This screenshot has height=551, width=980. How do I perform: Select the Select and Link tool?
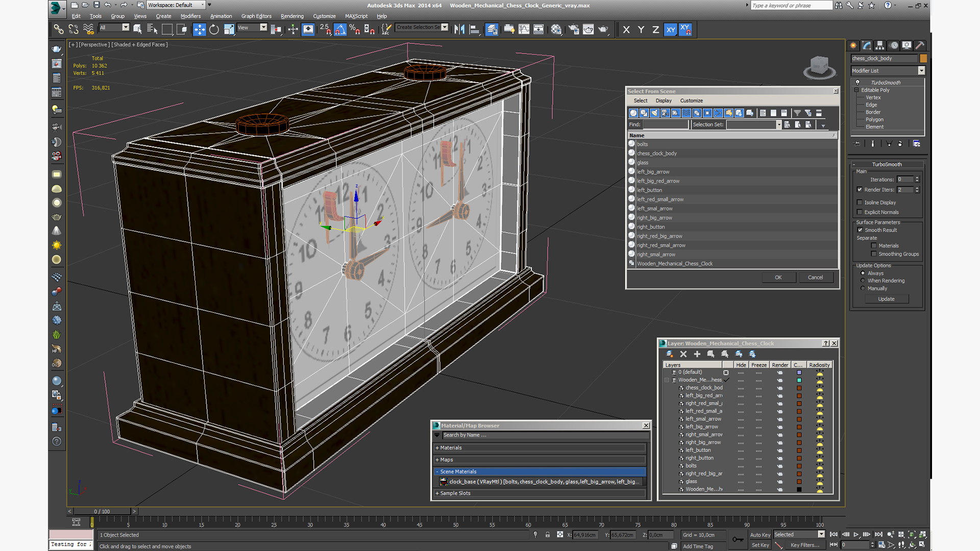59,30
